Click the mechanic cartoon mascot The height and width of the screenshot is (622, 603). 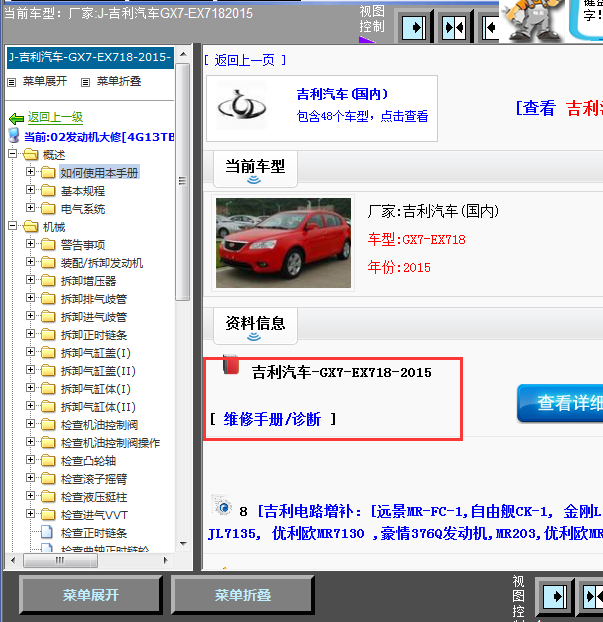[531, 20]
